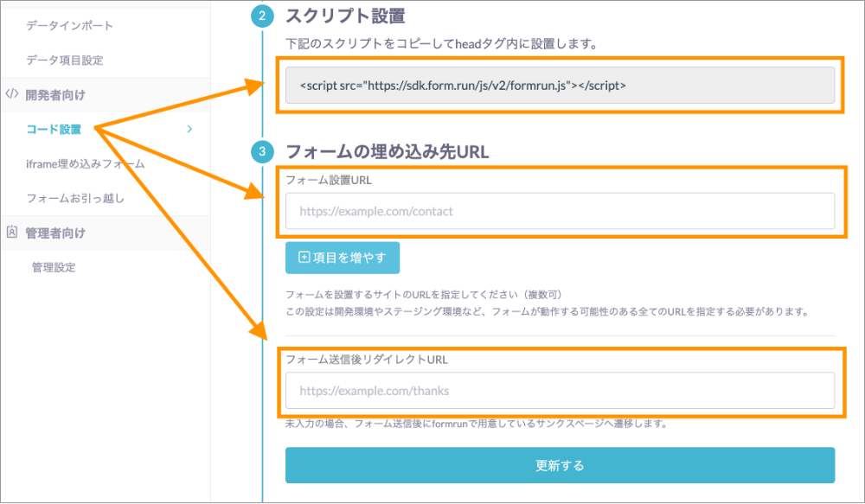Screen dimensions: 865x504
Task: Click the フォームを設置するサイトのURL hint text
Action: pos(424,295)
